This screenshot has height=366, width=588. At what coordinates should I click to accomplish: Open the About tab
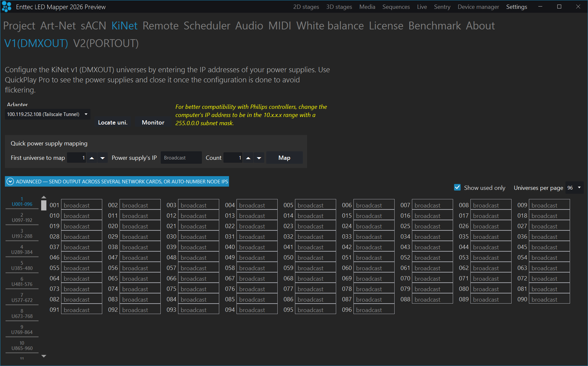480,26
